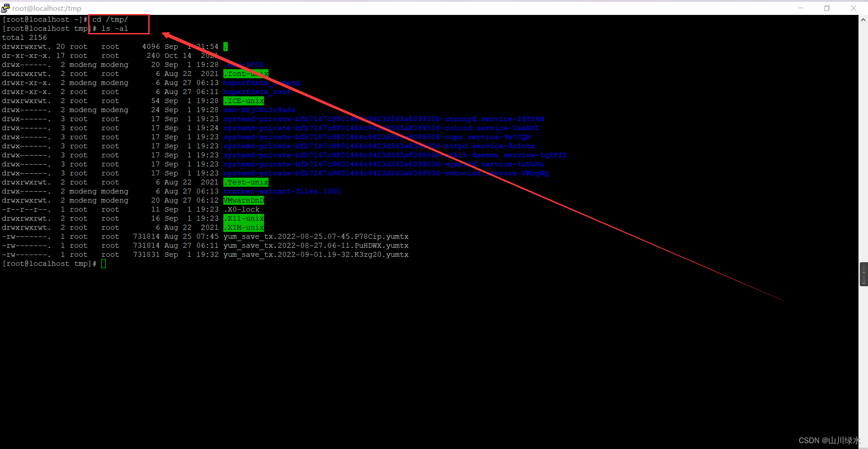This screenshot has height=449, width=868.
Task: Click the systemd-private colord.service entry
Action: (381, 128)
